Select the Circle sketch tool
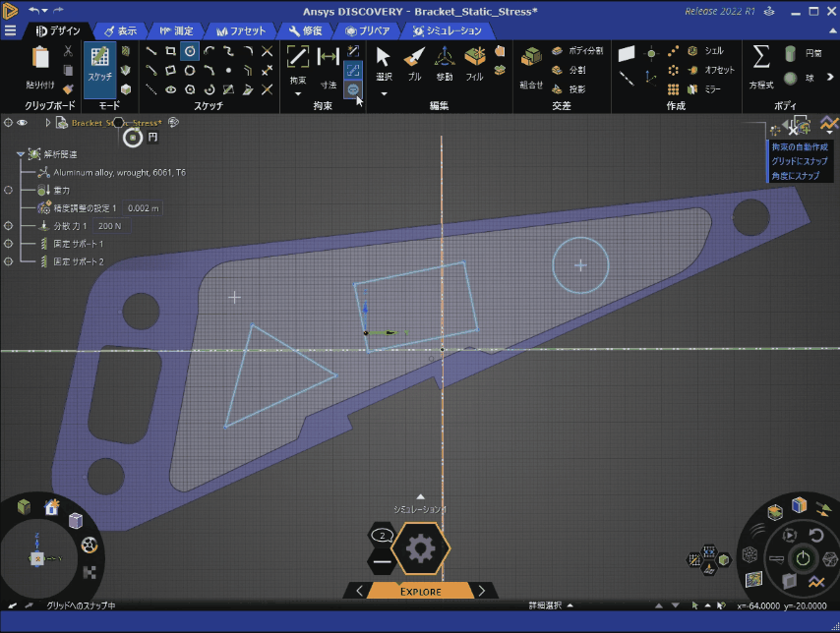The image size is (840, 633). click(190, 51)
